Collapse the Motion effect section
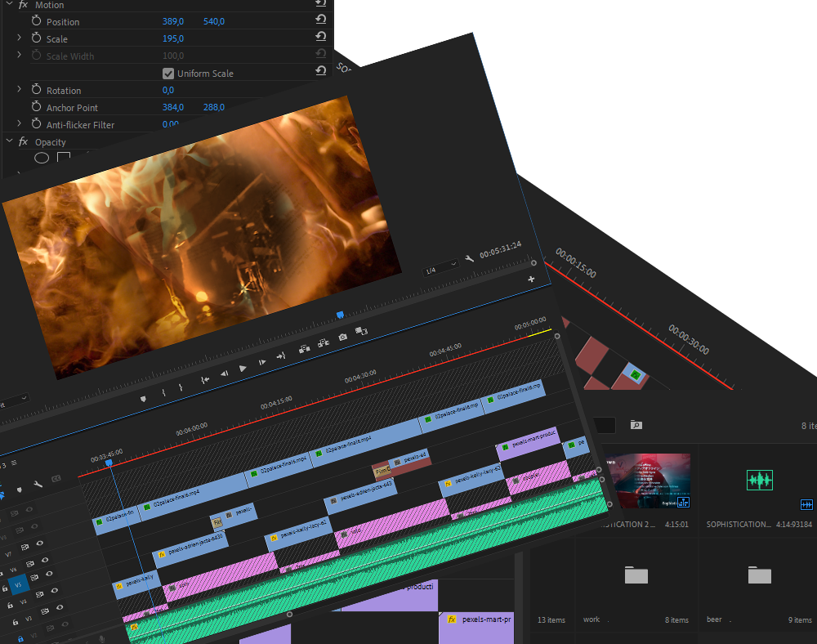This screenshot has height=644, width=817. coord(9,5)
